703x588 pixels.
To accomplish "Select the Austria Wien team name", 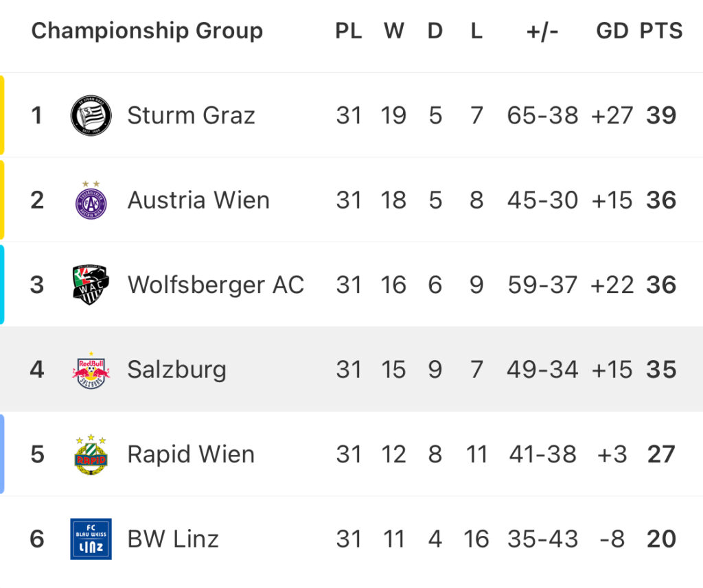I will pyautogui.click(x=198, y=200).
